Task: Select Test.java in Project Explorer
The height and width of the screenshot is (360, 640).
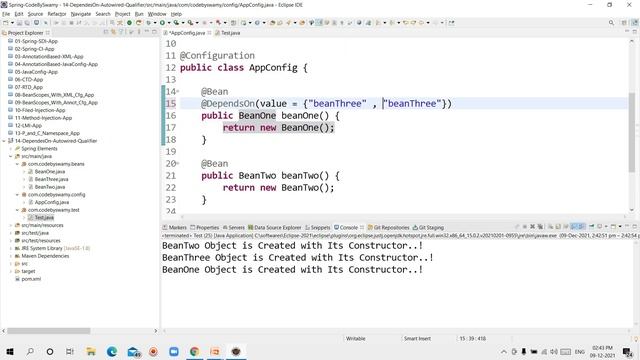Action: click(x=41, y=218)
